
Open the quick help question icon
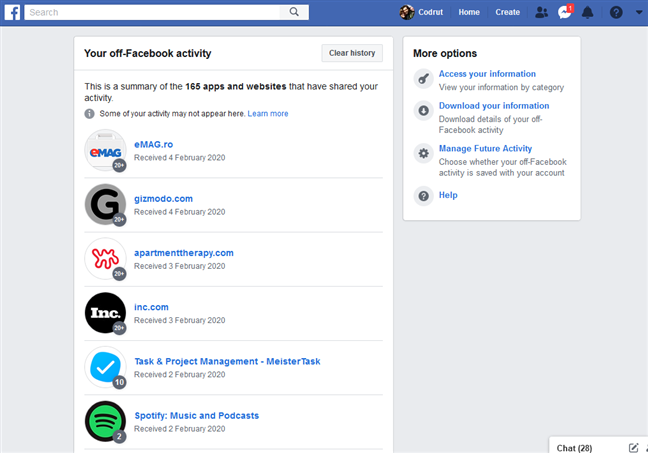pyautogui.click(x=616, y=12)
